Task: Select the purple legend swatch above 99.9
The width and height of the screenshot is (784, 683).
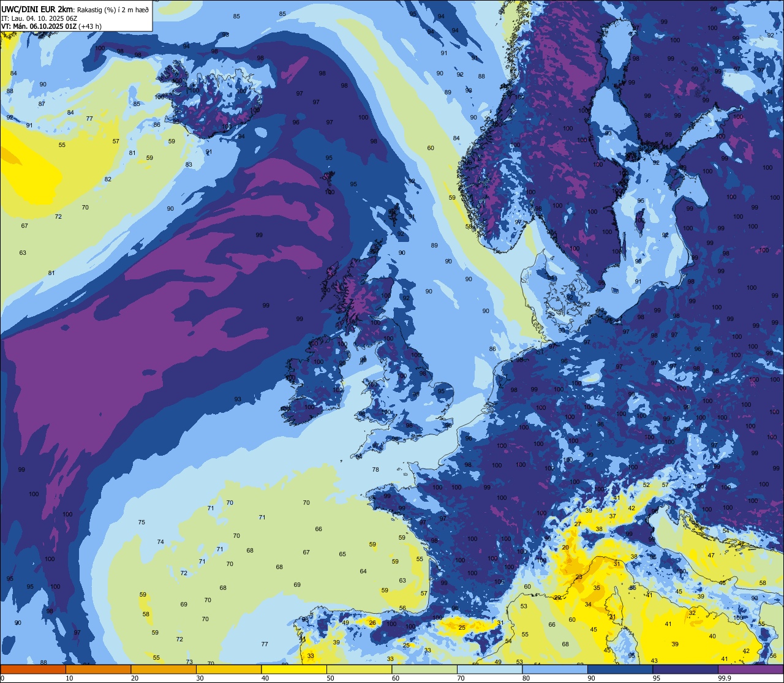Action: coord(750,669)
